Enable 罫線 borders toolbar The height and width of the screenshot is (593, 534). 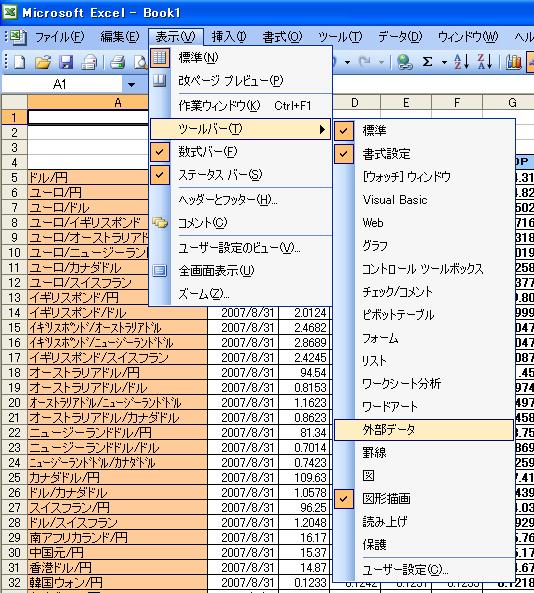coord(424,453)
